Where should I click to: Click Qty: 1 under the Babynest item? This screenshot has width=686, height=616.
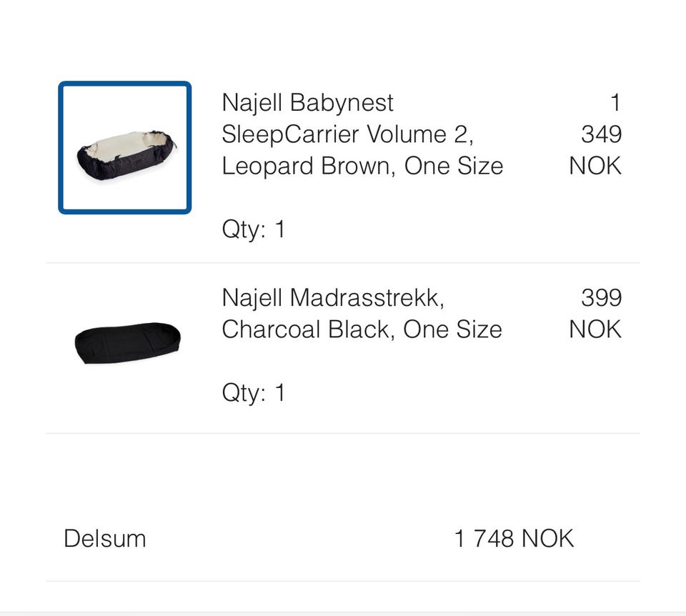[x=253, y=229]
